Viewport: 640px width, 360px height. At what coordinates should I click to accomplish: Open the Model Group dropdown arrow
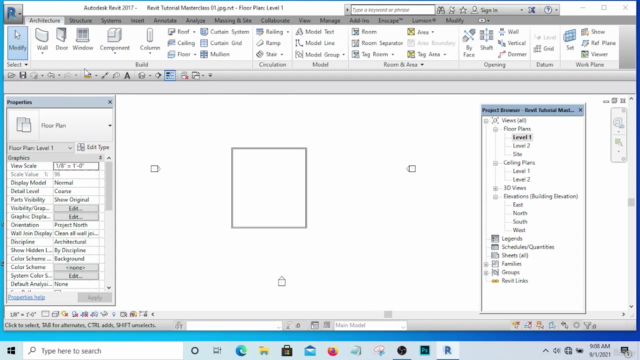(344, 55)
